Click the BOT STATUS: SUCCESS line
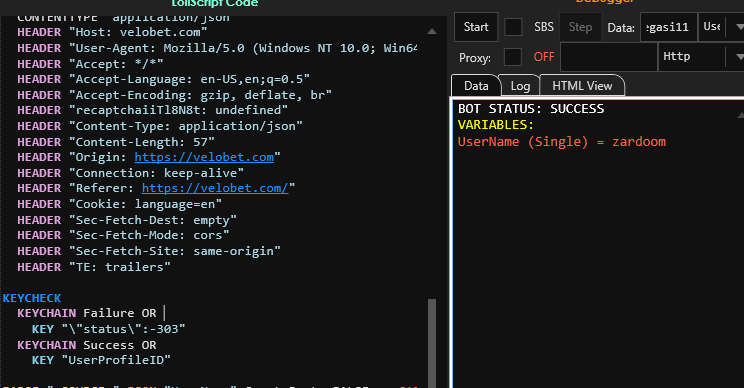 (531, 109)
